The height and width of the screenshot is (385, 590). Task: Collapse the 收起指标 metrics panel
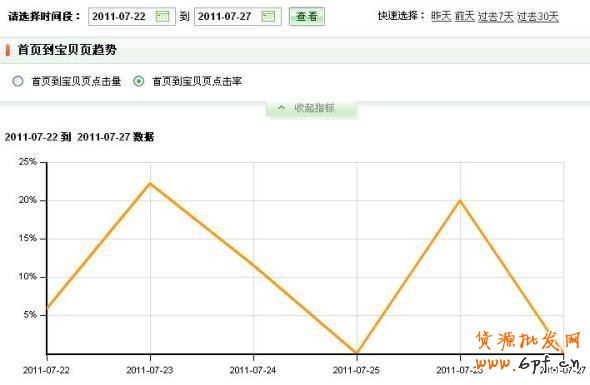click(312, 108)
